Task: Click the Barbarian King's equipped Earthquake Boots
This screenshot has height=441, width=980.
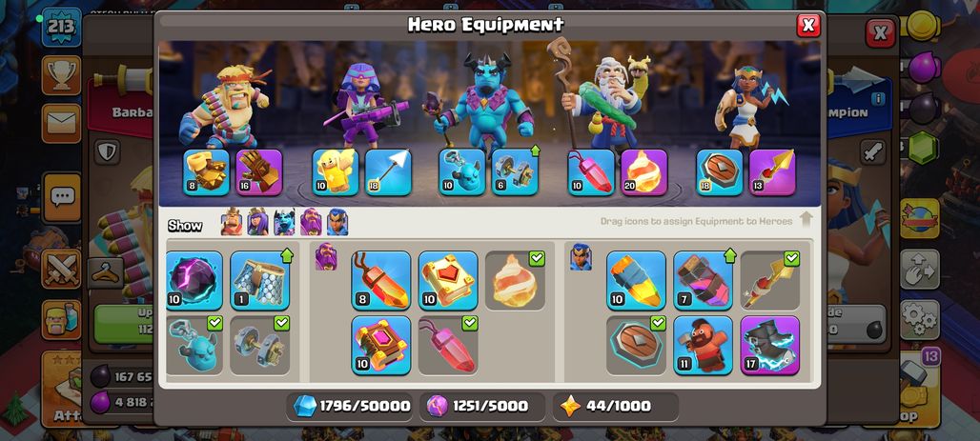Action: pos(206,171)
